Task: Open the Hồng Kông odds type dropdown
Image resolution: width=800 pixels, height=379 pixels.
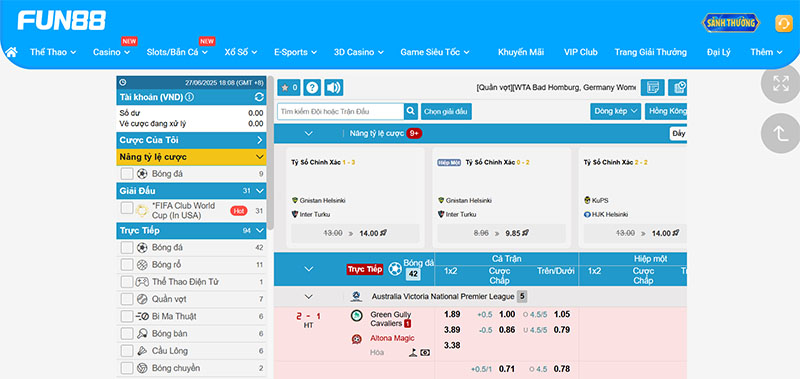Action: (x=666, y=111)
